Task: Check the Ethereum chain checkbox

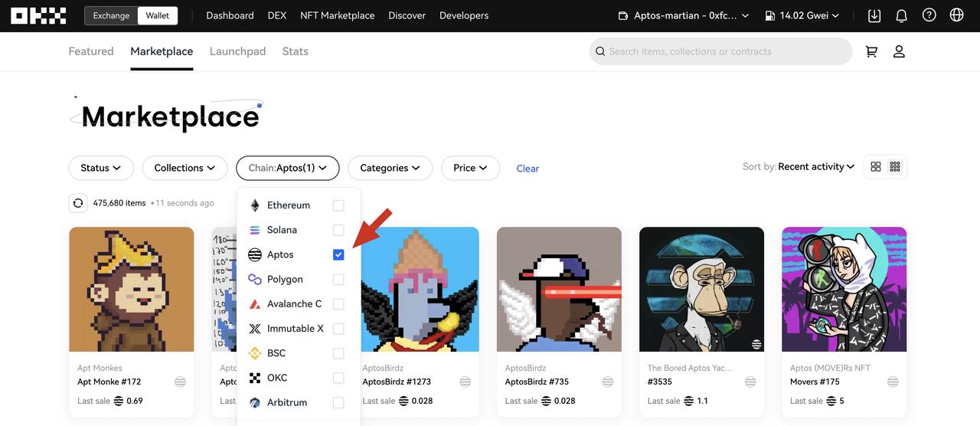Action: tap(338, 205)
